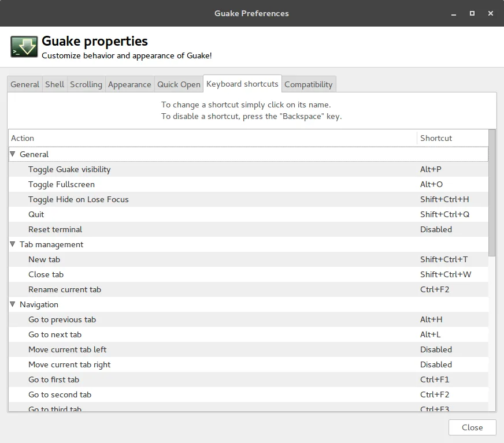
Task: Close the window with the X button
Action: click(x=491, y=13)
